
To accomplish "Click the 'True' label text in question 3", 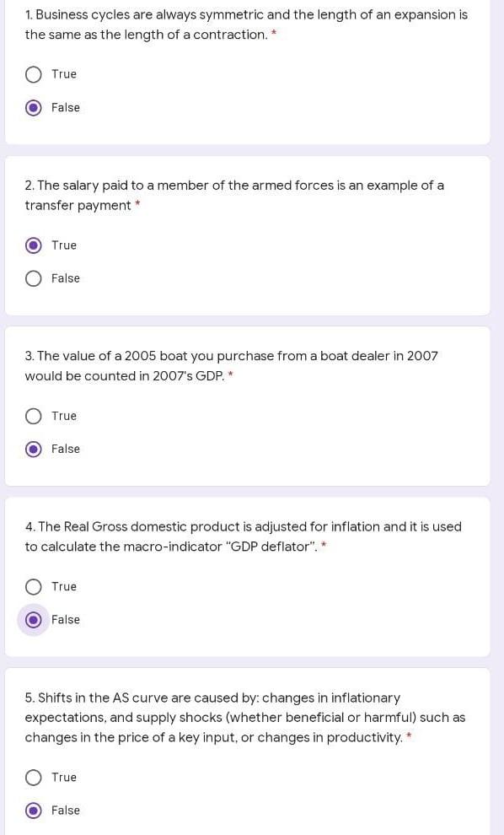I will click(x=64, y=416).
